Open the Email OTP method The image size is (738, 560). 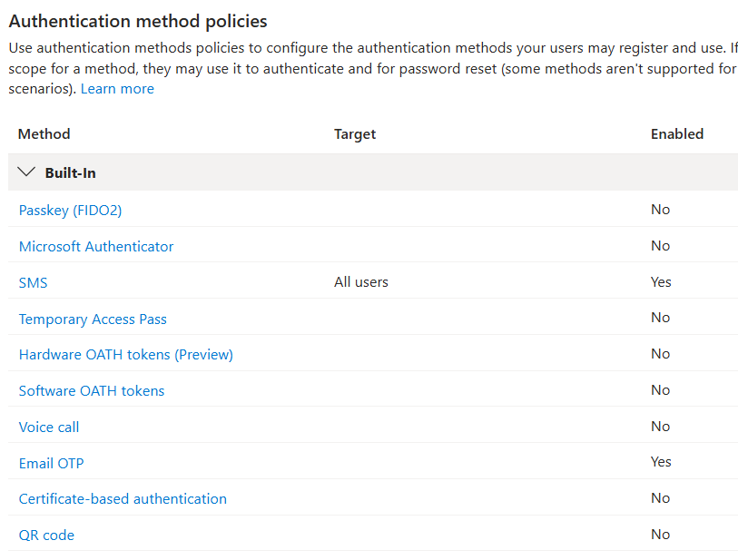click(52, 463)
